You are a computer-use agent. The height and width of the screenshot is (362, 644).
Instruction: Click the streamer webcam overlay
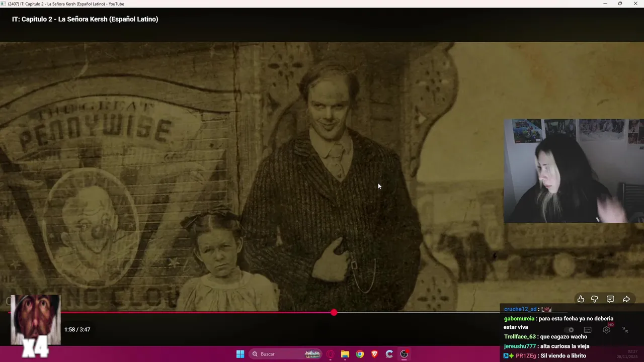pyautogui.click(x=574, y=171)
